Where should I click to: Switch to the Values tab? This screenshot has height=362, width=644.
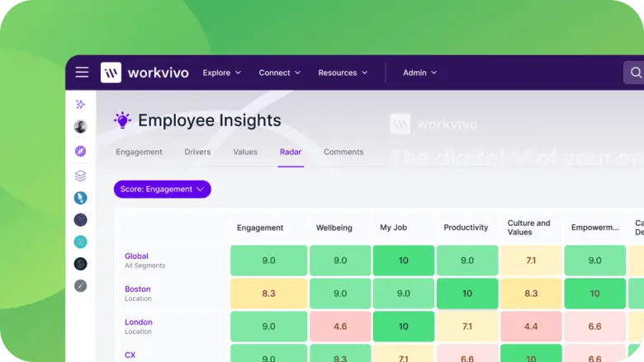[245, 152]
